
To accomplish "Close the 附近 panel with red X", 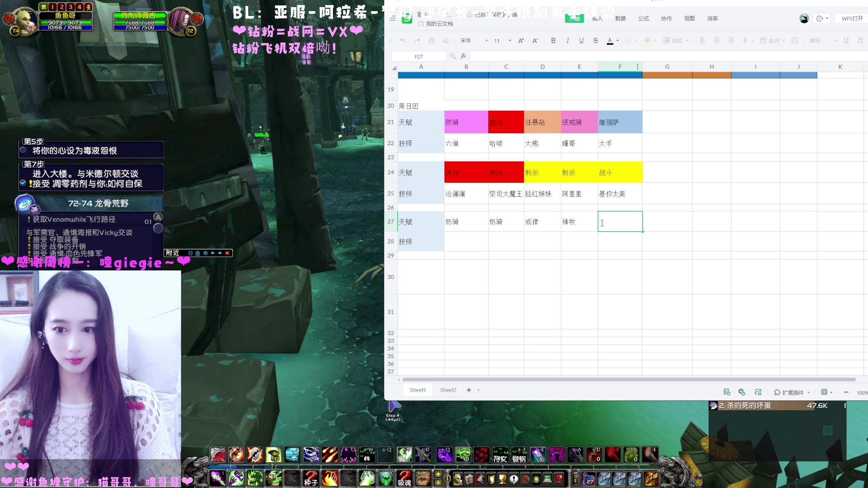I will [x=227, y=253].
